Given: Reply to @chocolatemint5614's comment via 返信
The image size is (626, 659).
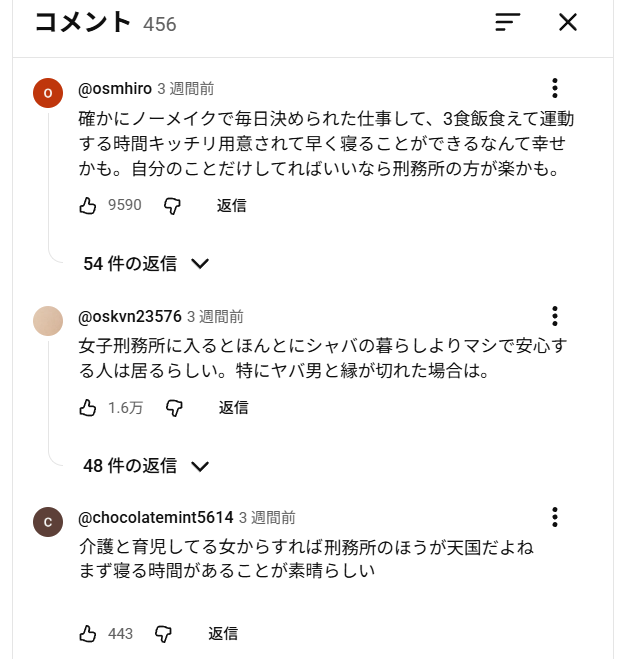Looking at the screenshot, I should (222, 634).
